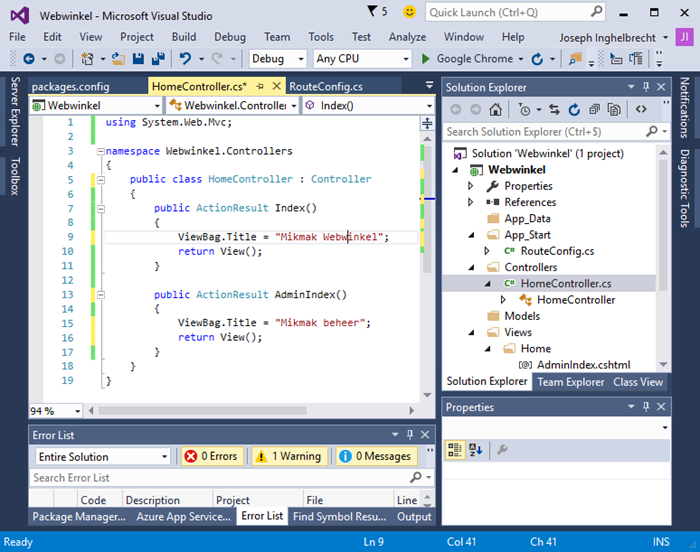Screen dimensions: 700x552
Task: Open the Diagnostic Tools side panel
Action: tap(684, 188)
